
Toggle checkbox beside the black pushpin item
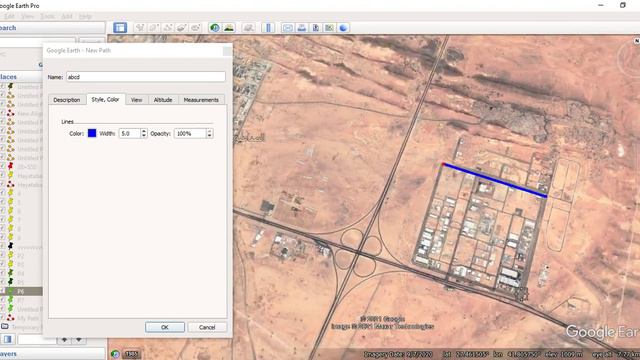point(2,246)
